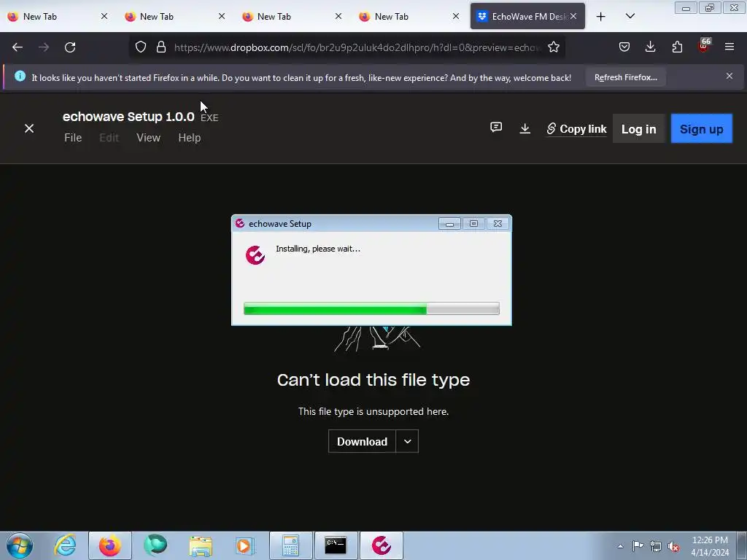Expand the list all tabs chevron
Screen dimensions: 747x560
coord(630,16)
